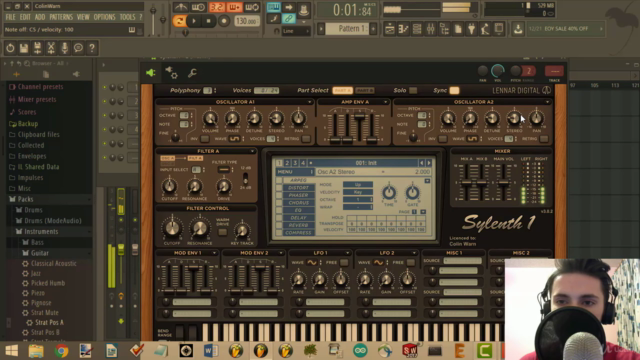Select the Mixer presets folder
The width and height of the screenshot is (640, 360).
pyautogui.click(x=37, y=99)
